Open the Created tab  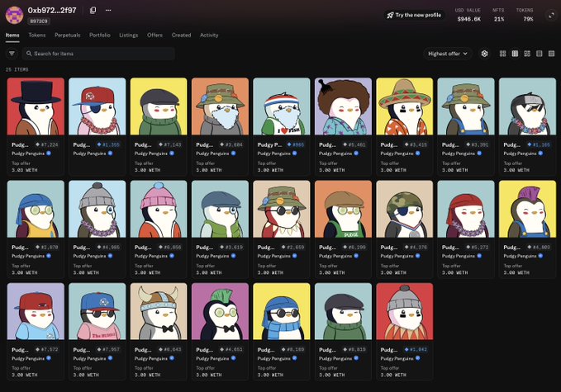click(182, 35)
